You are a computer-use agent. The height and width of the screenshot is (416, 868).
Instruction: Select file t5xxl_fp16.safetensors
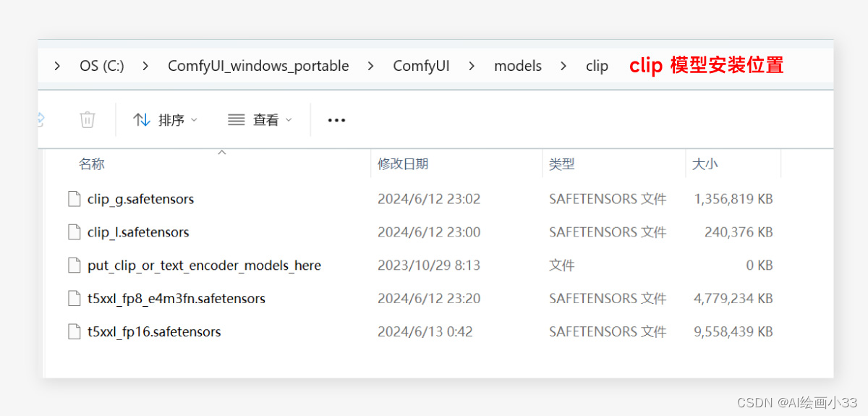[154, 332]
